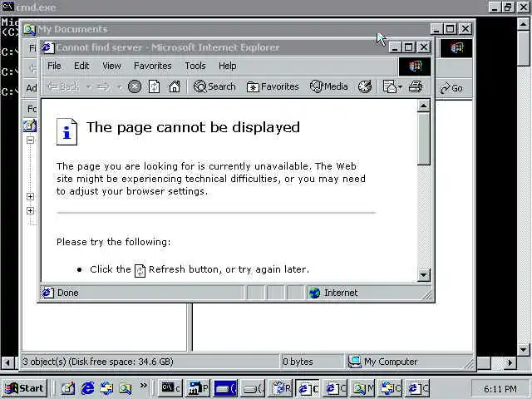Open the View menu in Internet Explorer
The height and width of the screenshot is (399, 532).
[x=111, y=66]
